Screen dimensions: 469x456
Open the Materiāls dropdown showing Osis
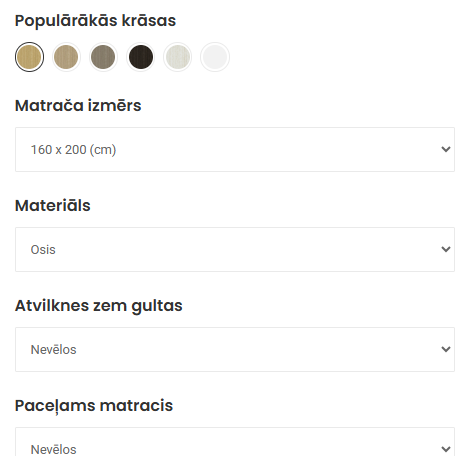point(235,249)
